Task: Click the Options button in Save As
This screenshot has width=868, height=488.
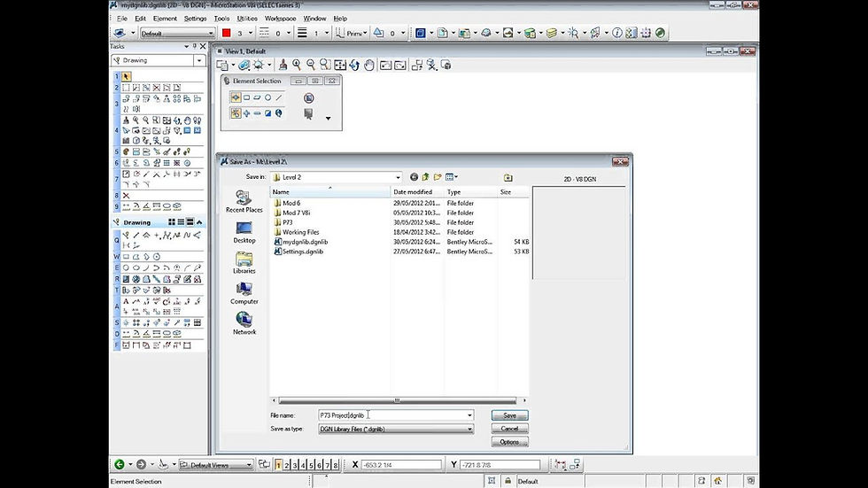Action: (510, 442)
